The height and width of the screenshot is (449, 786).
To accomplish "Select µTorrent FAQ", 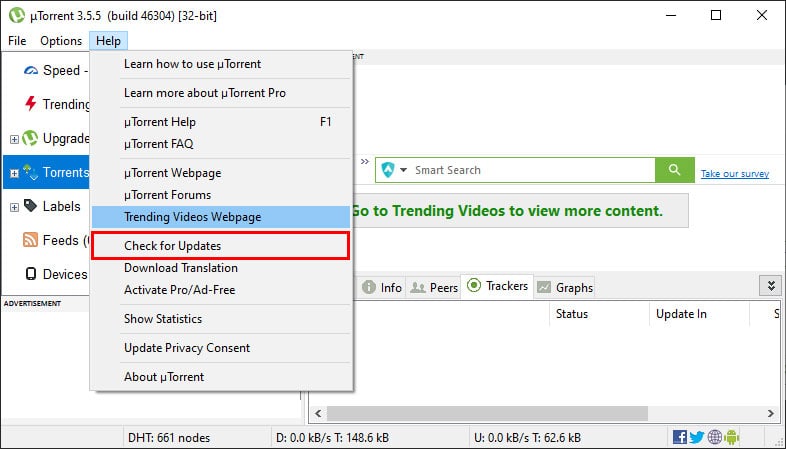I will (221, 144).
